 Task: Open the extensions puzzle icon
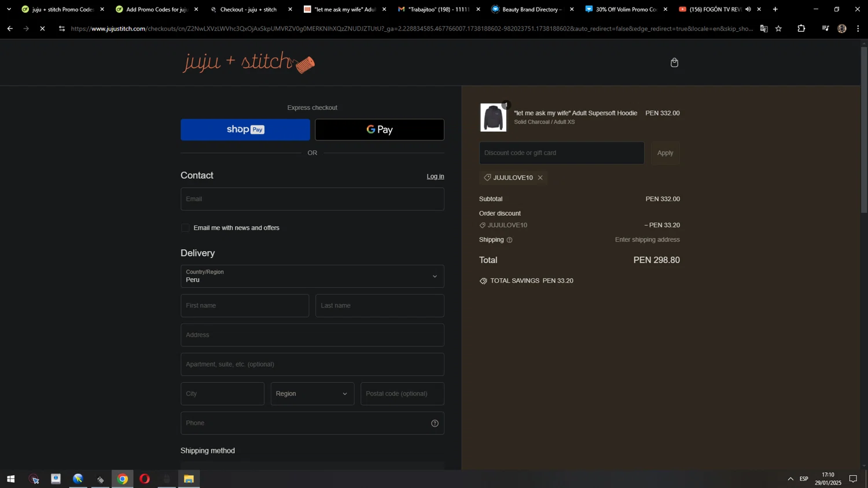(x=801, y=28)
